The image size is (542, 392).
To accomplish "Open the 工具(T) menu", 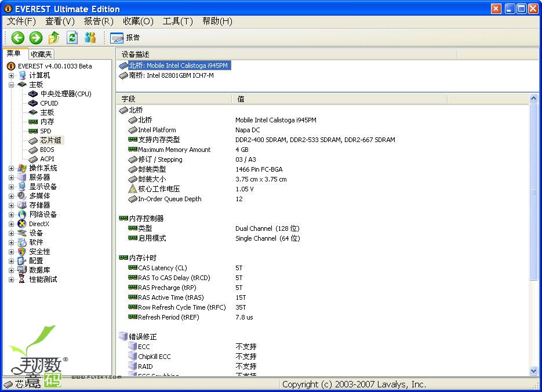I will coord(177,21).
